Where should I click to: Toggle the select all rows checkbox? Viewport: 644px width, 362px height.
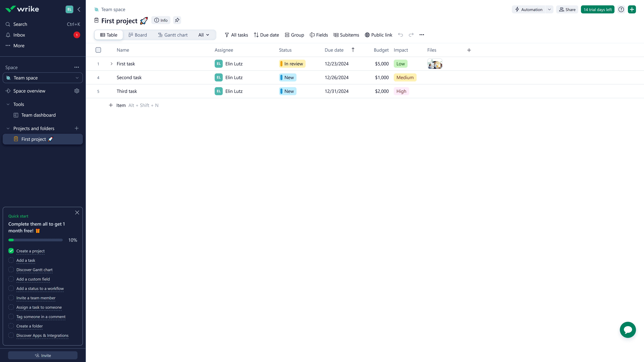click(98, 50)
